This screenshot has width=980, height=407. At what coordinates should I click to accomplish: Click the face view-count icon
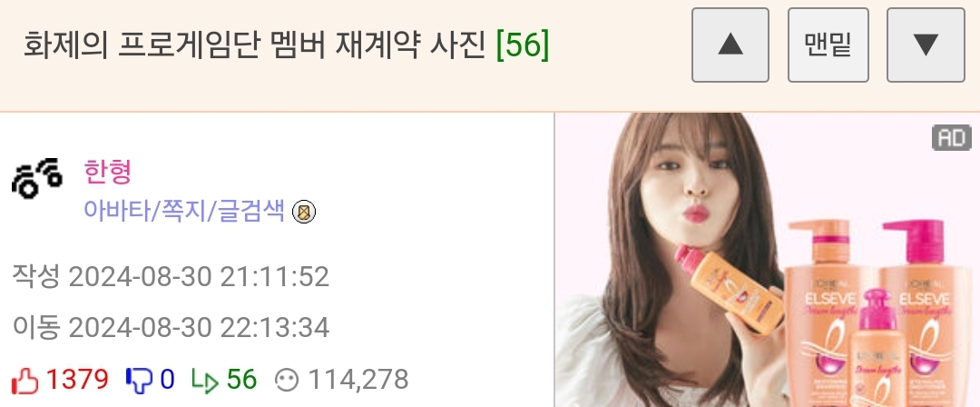[x=287, y=380]
